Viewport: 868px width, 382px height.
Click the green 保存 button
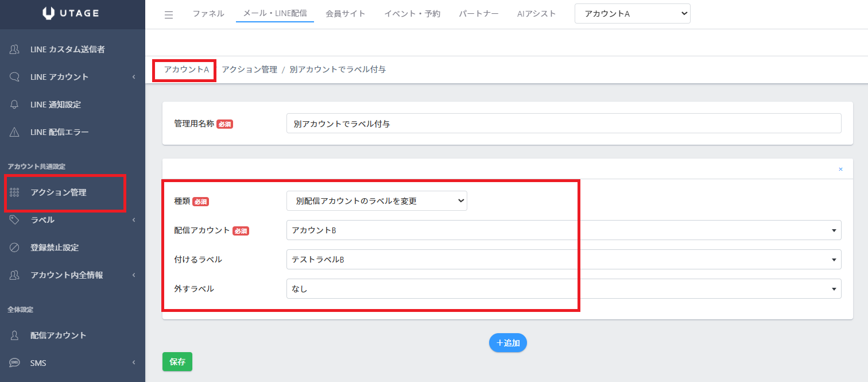tap(177, 362)
